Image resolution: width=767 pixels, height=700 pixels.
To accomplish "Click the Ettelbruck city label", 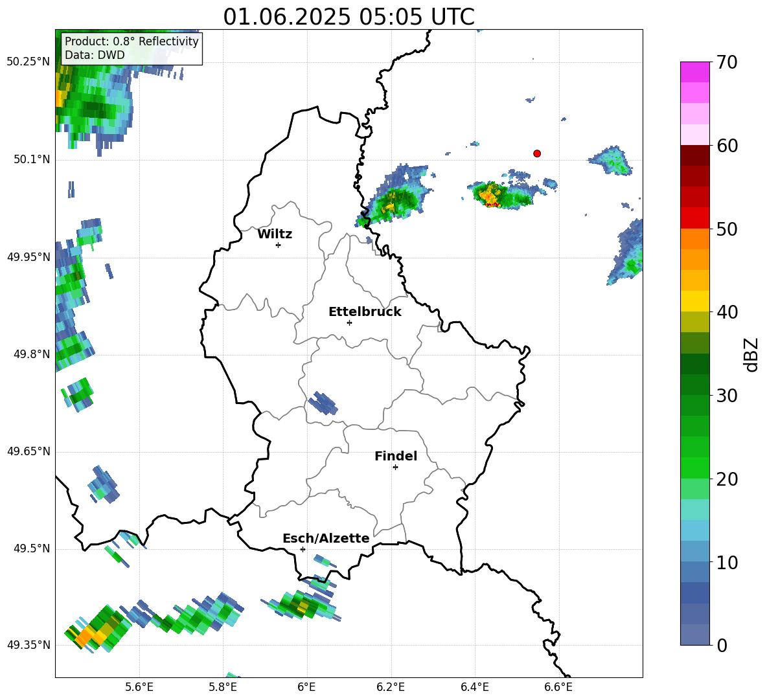I will point(365,312).
